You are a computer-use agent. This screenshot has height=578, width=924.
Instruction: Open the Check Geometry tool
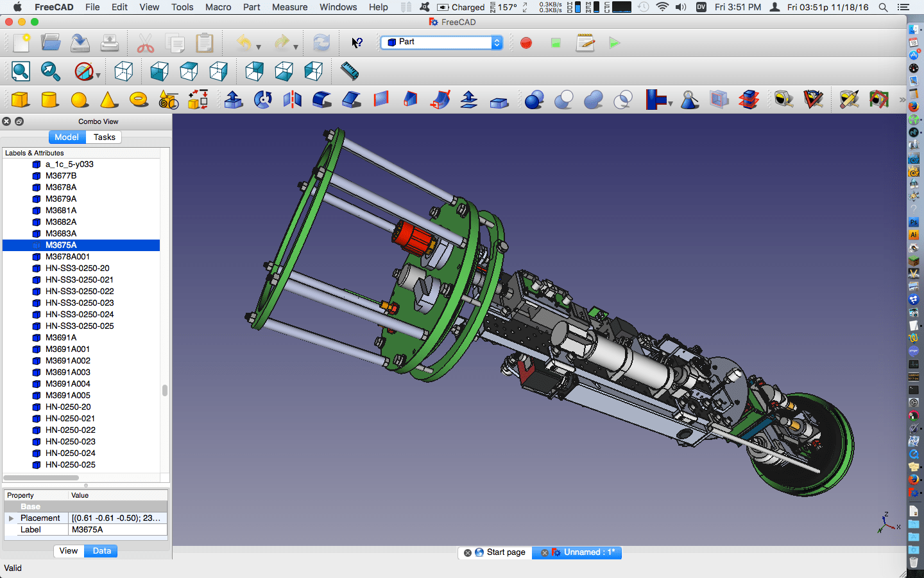690,100
